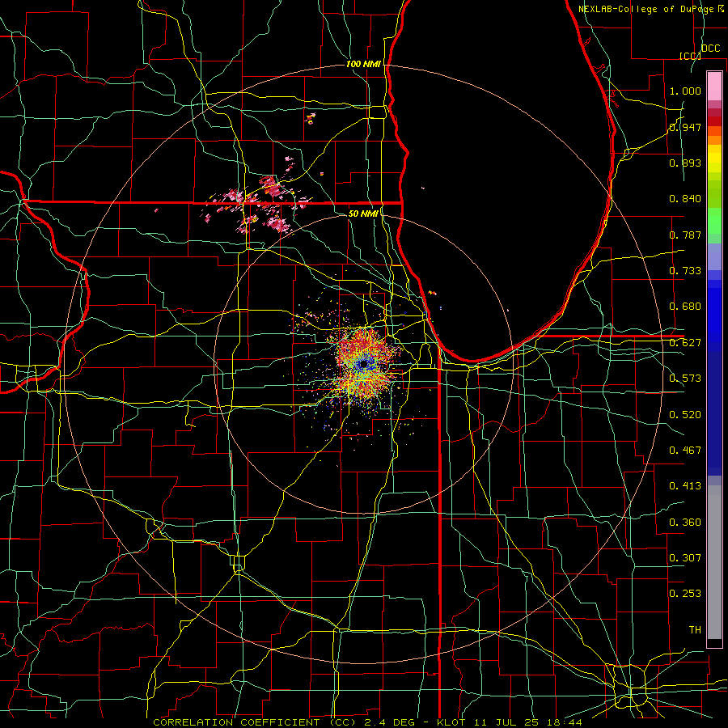Click the 0.680 scale value
This screenshot has height=728, width=728.
685,307
